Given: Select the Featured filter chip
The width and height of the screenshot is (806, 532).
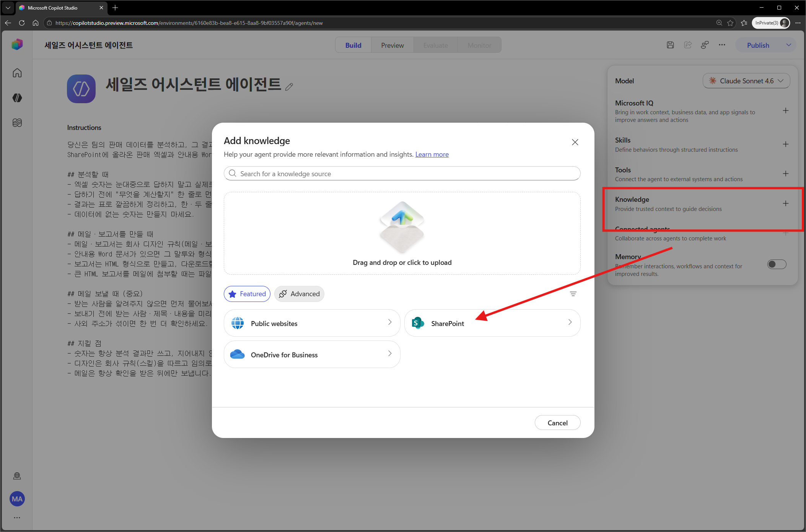Looking at the screenshot, I should [x=247, y=294].
